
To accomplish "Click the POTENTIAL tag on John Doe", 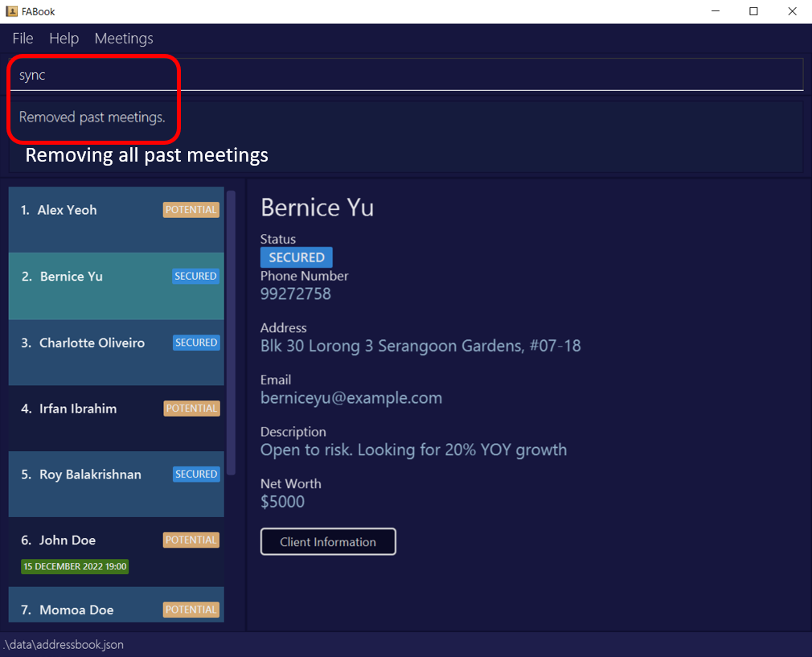I will (191, 540).
